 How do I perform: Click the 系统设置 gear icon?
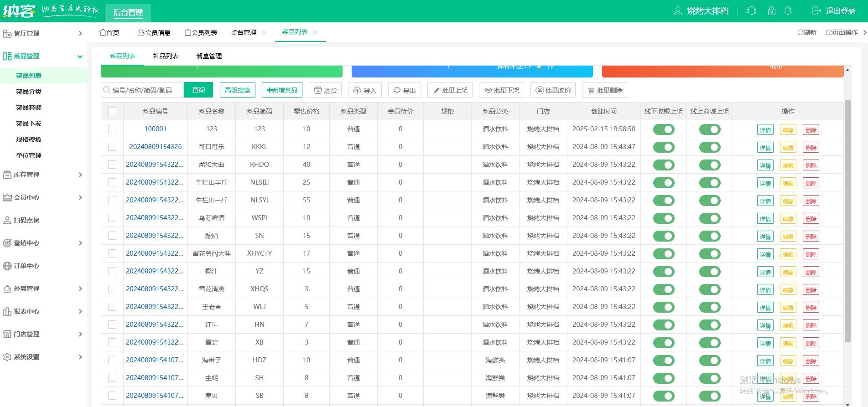7,357
